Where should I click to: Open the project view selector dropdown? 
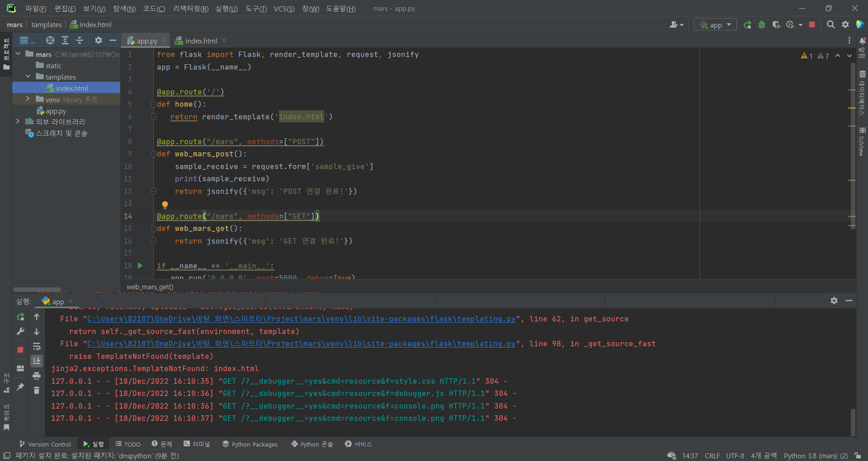(x=27, y=41)
